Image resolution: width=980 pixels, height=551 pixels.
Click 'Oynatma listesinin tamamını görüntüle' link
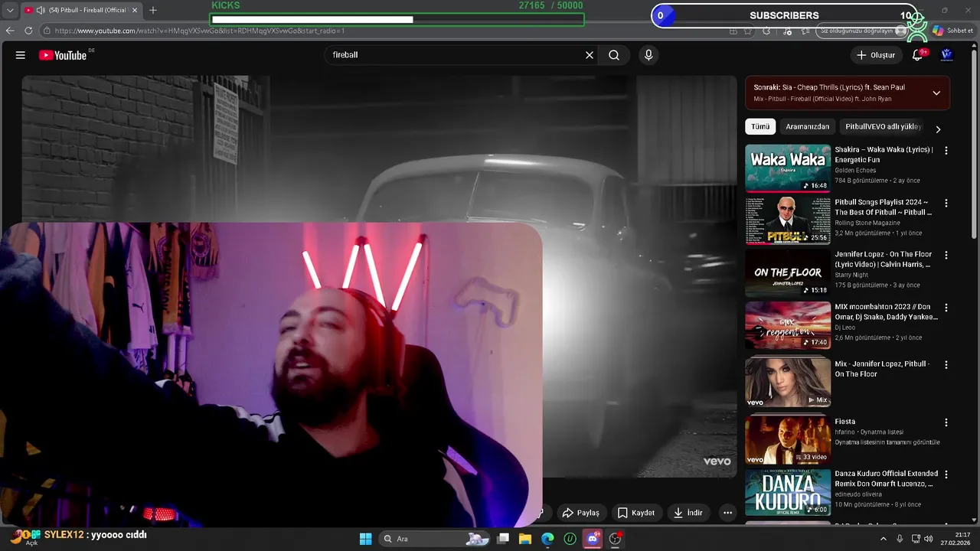click(x=887, y=442)
